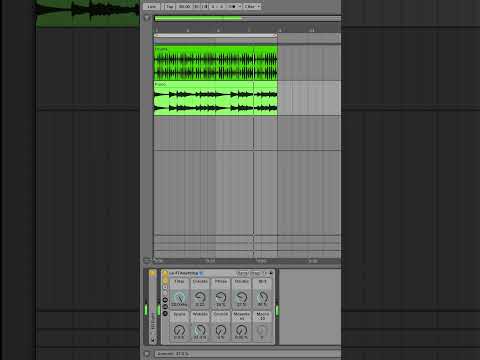
Task: Click the Crunch macro knob
Action: pos(221,330)
